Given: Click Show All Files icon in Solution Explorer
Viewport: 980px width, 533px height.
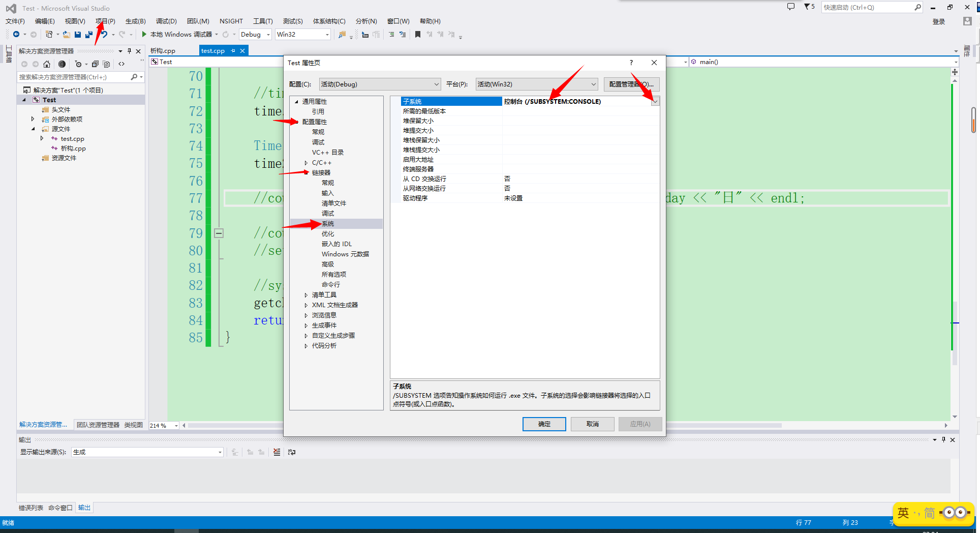Looking at the screenshot, I should pos(106,64).
